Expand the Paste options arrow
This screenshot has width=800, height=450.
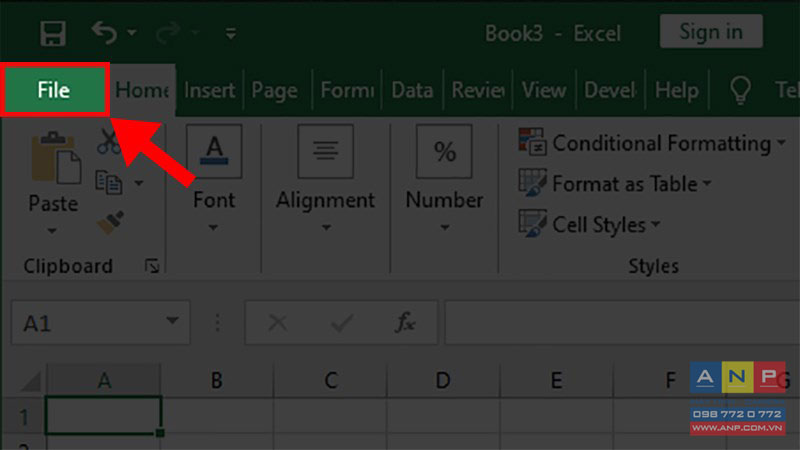tap(52, 231)
